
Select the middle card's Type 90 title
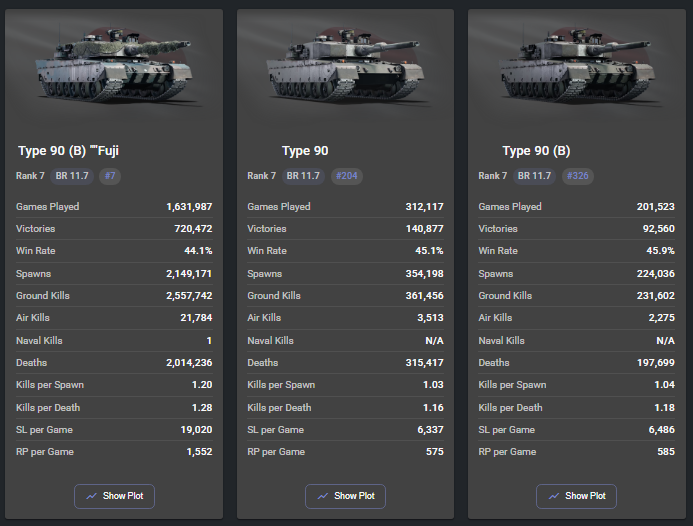click(x=305, y=151)
